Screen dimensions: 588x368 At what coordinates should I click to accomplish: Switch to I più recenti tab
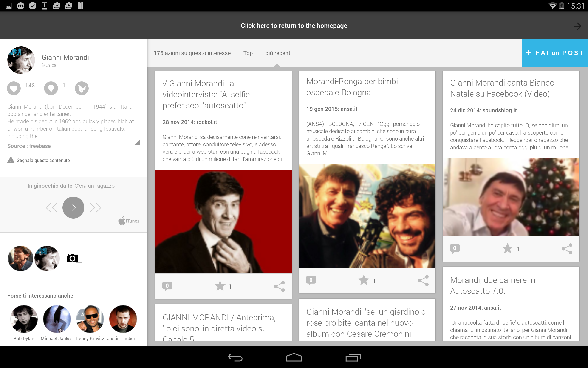point(277,53)
